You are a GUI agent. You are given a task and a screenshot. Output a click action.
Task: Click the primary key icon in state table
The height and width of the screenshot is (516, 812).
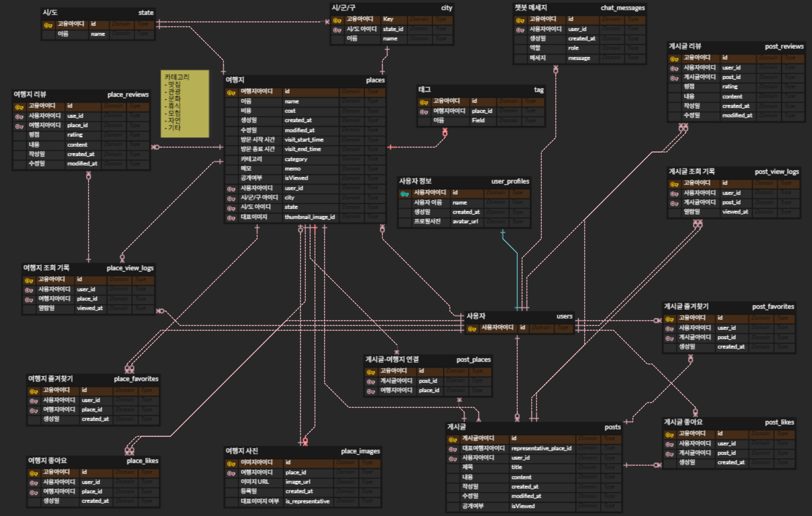(x=48, y=25)
